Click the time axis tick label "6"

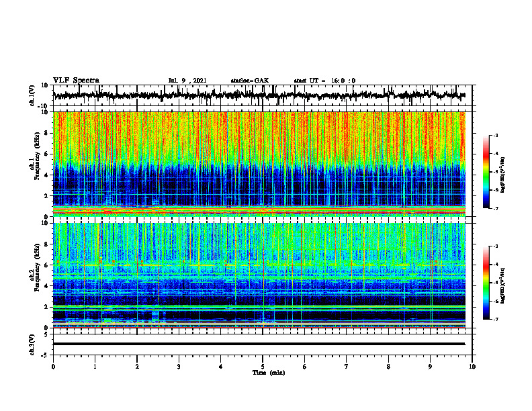click(x=305, y=367)
